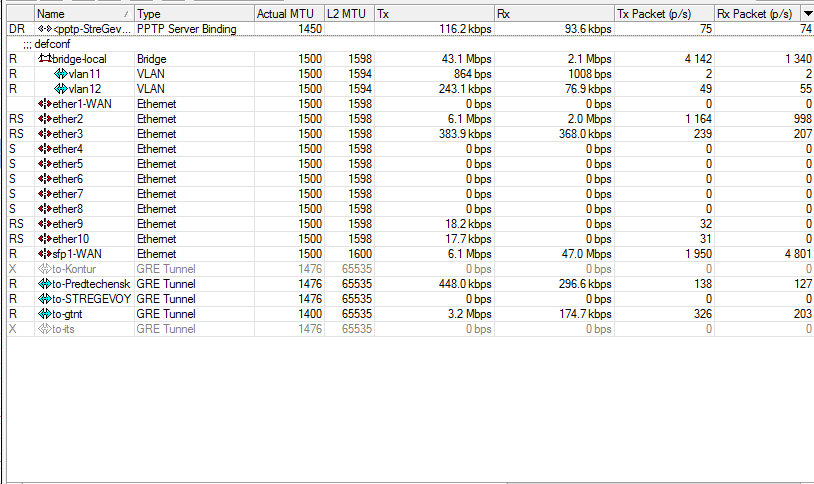Sort by the Name column header
This screenshot has width=814, height=484.
click(84, 14)
